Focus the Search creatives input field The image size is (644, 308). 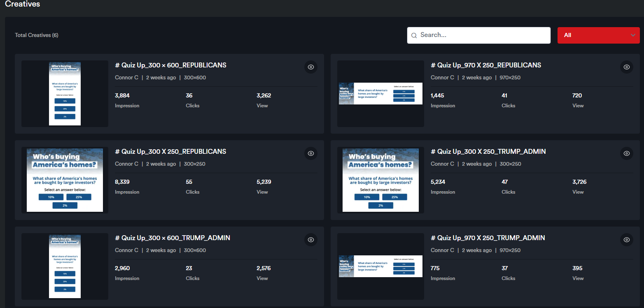tap(482, 35)
